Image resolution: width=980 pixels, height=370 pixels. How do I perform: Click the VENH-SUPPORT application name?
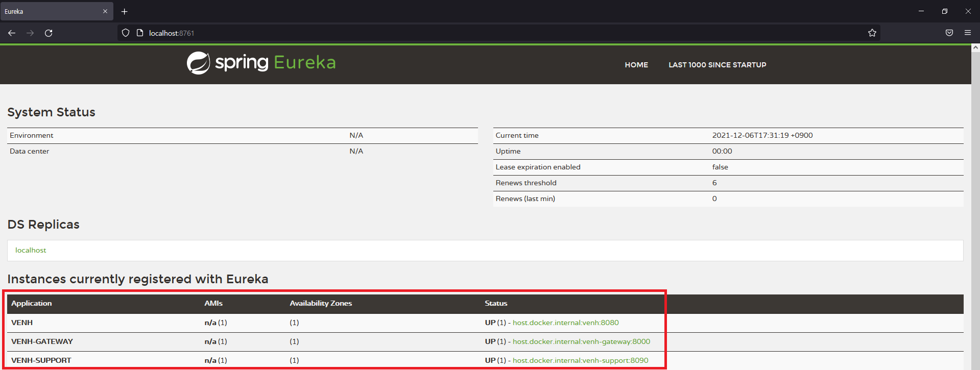[41, 360]
